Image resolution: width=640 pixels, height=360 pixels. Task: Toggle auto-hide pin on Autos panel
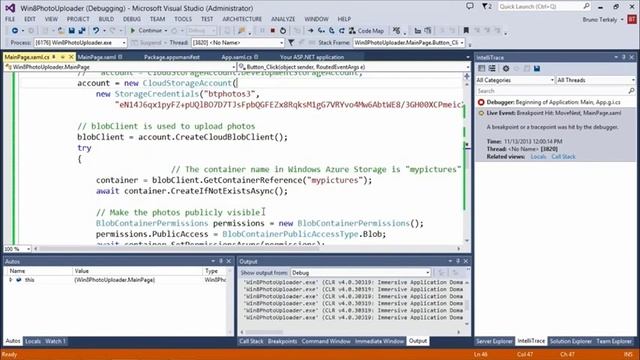pos(221,261)
